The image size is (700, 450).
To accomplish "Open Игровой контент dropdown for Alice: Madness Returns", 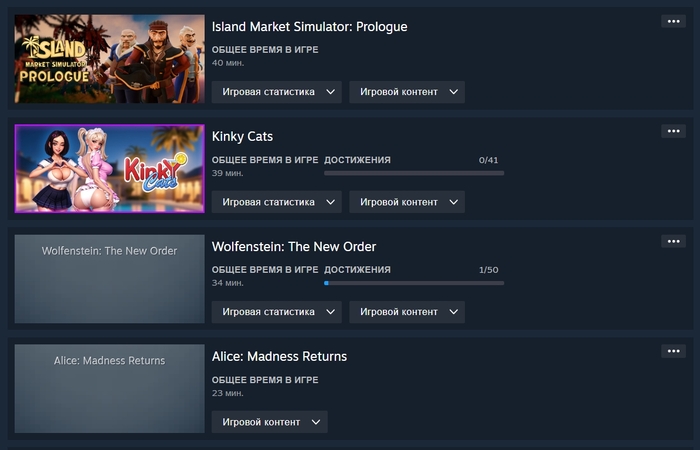I will coord(269,422).
